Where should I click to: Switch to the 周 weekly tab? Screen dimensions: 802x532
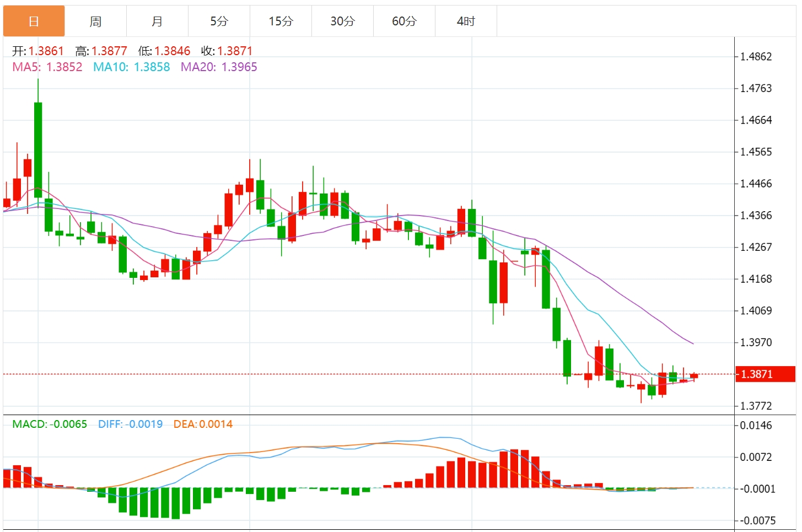click(96, 22)
